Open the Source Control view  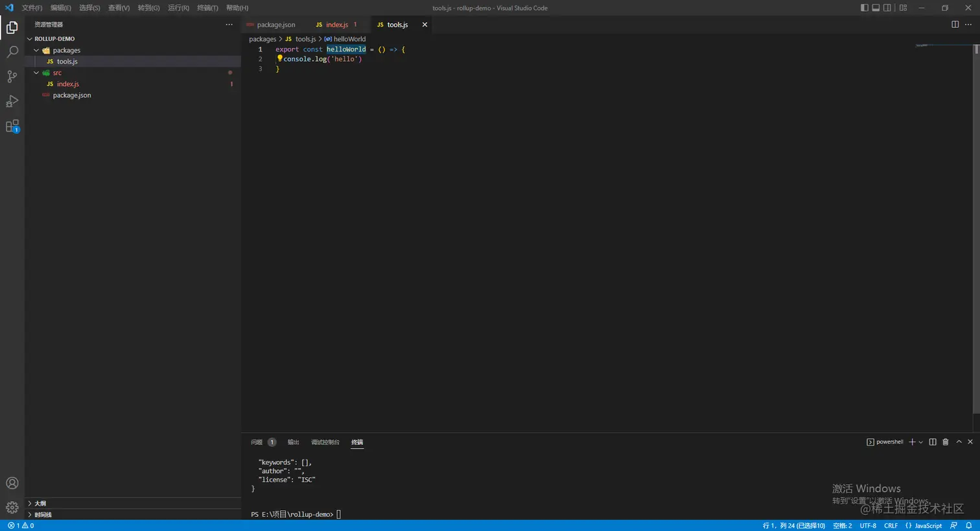(12, 77)
